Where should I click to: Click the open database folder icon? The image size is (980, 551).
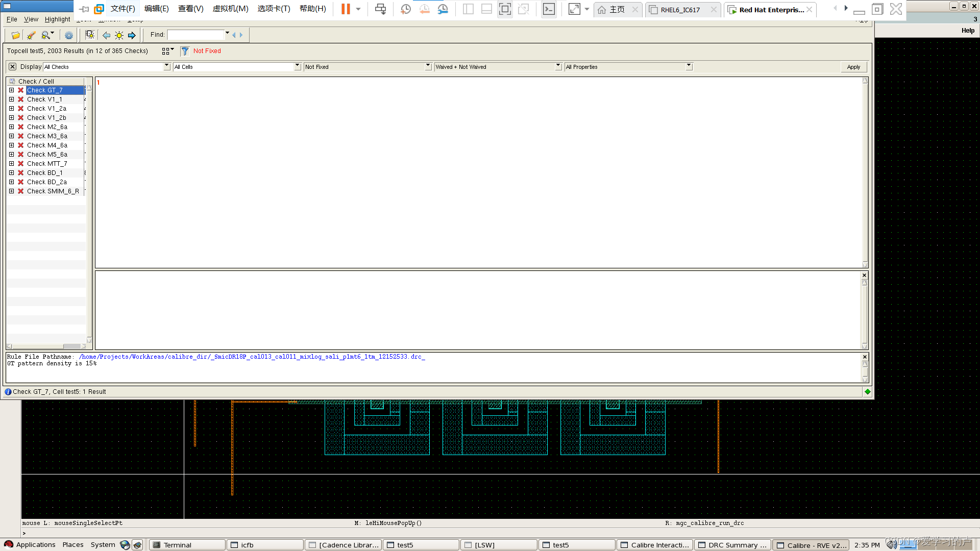tap(15, 35)
